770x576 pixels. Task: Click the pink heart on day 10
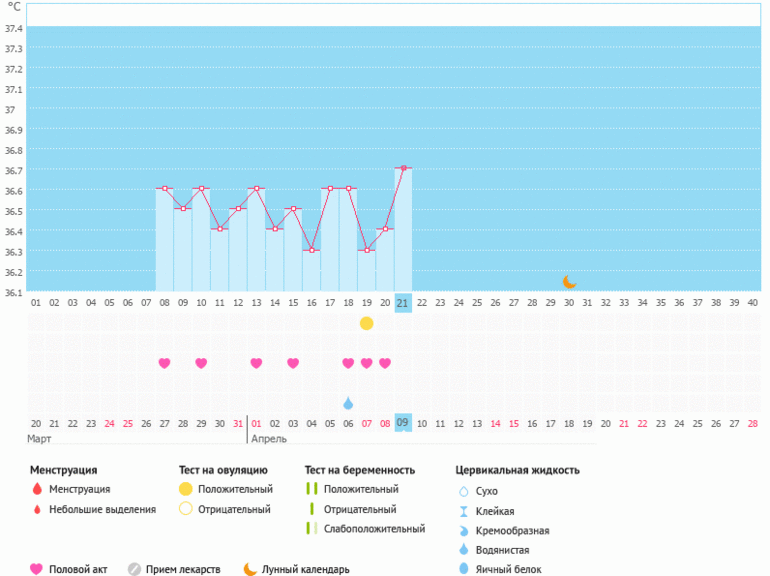point(201,363)
